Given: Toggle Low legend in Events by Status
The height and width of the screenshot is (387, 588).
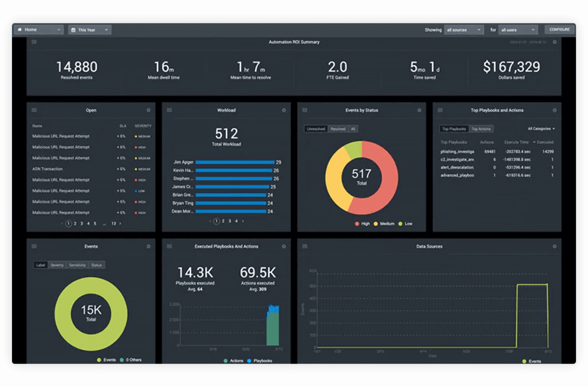Looking at the screenshot, I should [x=405, y=224].
